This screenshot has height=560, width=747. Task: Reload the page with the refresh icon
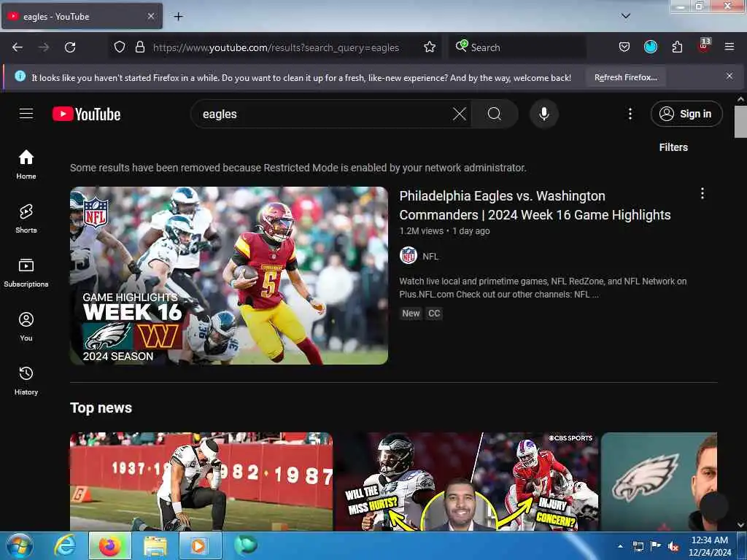(70, 47)
